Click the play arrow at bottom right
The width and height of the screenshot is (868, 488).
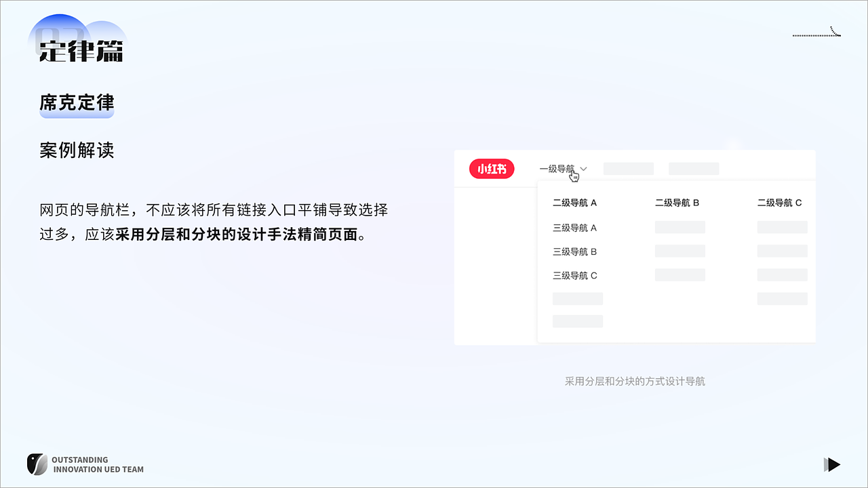coord(833,465)
